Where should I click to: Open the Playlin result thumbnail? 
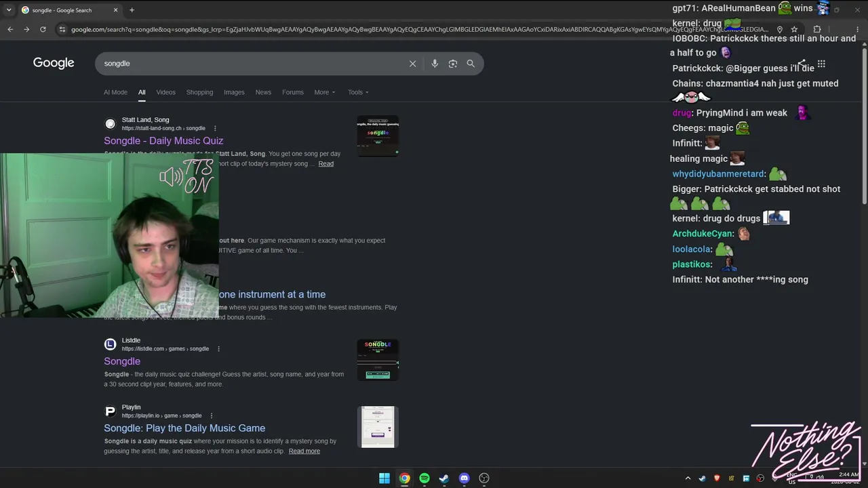[x=378, y=426]
